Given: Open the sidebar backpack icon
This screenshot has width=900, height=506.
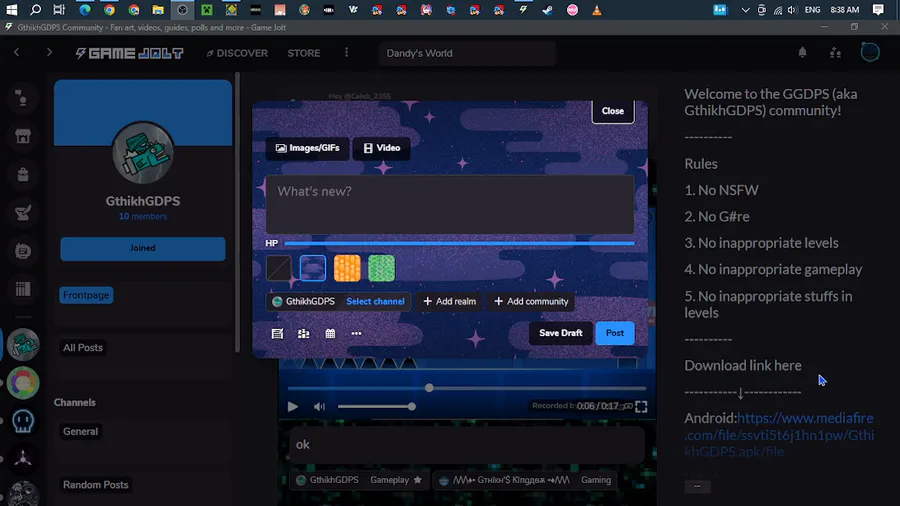Looking at the screenshot, I should point(22,174).
